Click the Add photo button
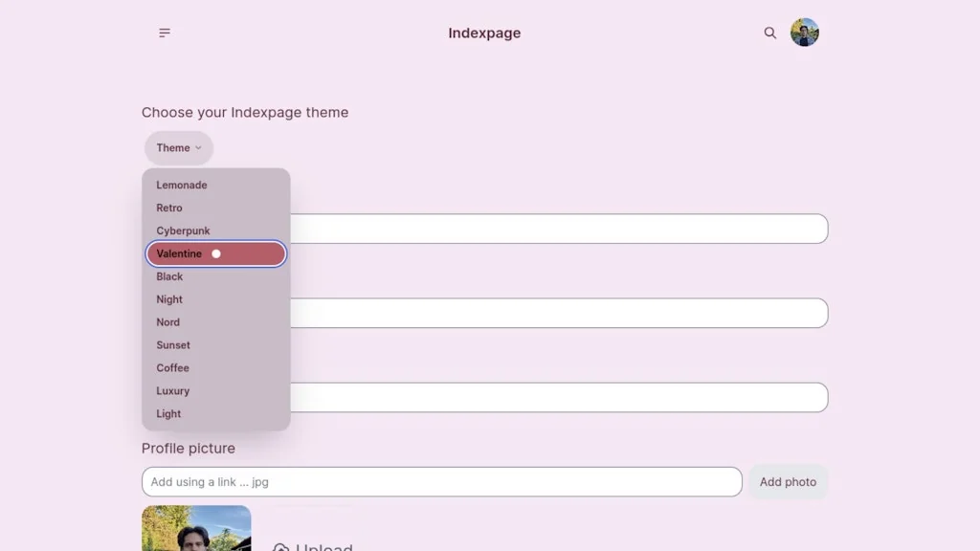 pyautogui.click(x=787, y=482)
